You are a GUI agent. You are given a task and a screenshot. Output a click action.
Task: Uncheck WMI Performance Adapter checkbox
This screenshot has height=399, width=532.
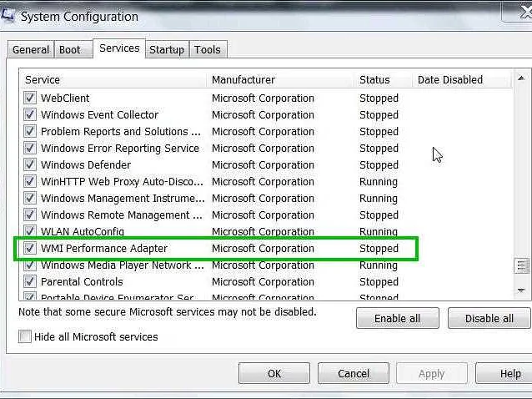[30, 249]
